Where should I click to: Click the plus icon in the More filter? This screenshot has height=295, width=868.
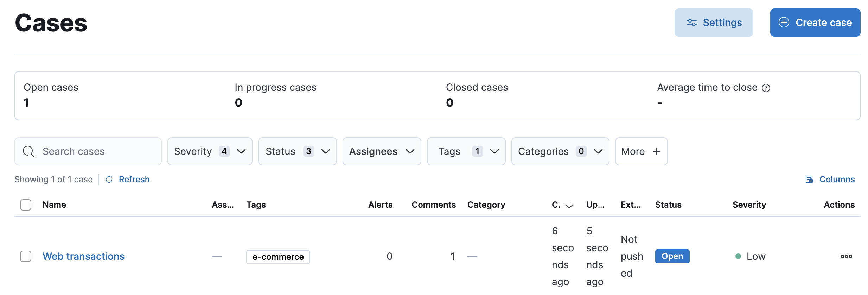[656, 151]
